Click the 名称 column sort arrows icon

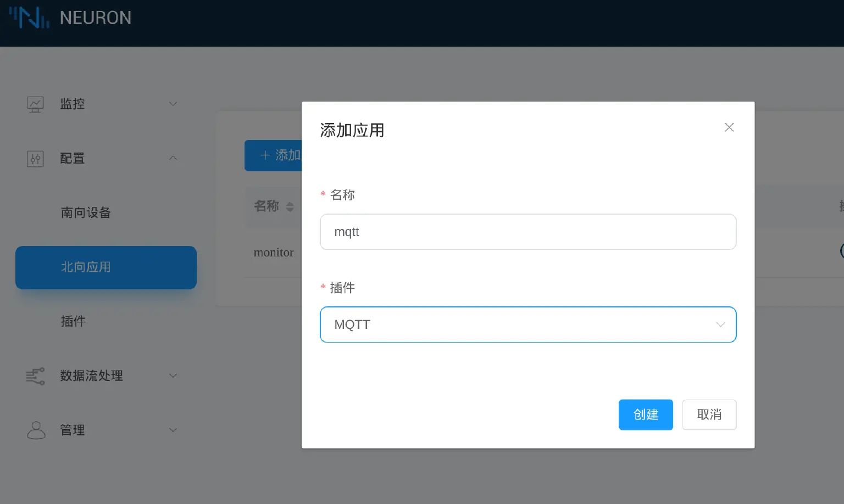pyautogui.click(x=290, y=206)
